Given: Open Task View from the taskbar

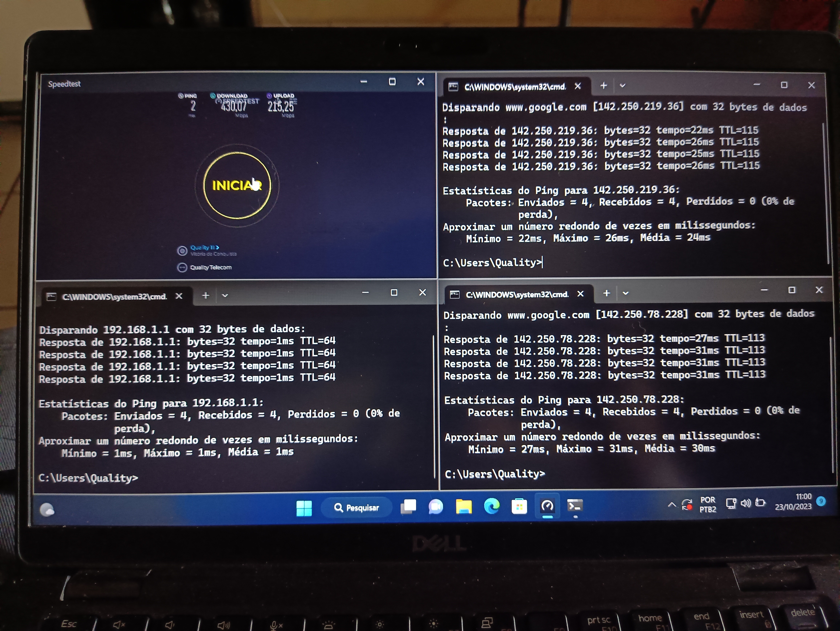Looking at the screenshot, I should (x=408, y=507).
